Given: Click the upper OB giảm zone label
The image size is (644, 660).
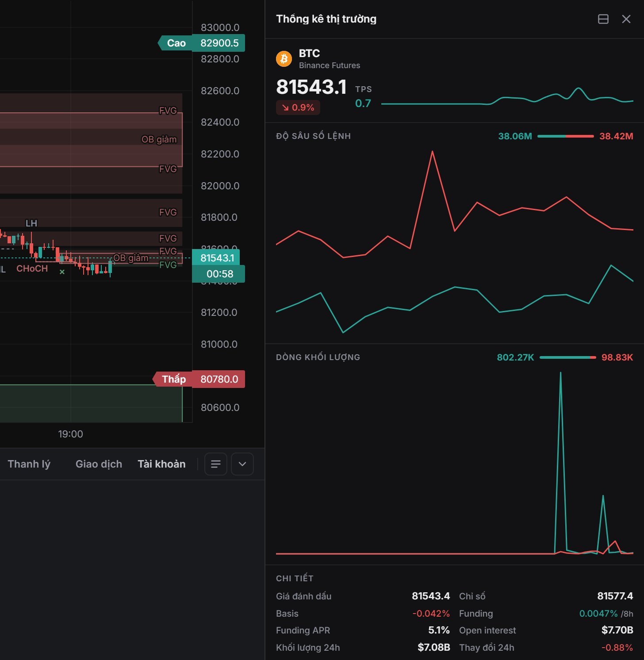Looking at the screenshot, I should [x=159, y=139].
